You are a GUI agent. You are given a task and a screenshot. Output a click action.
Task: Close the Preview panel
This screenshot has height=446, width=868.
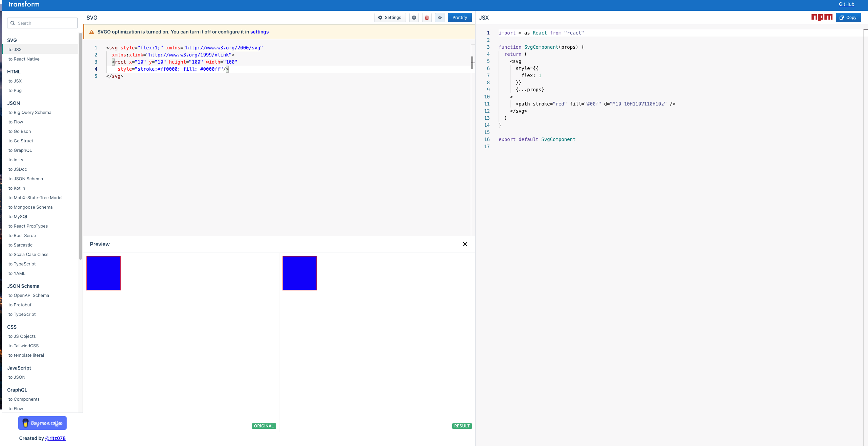[x=465, y=244]
